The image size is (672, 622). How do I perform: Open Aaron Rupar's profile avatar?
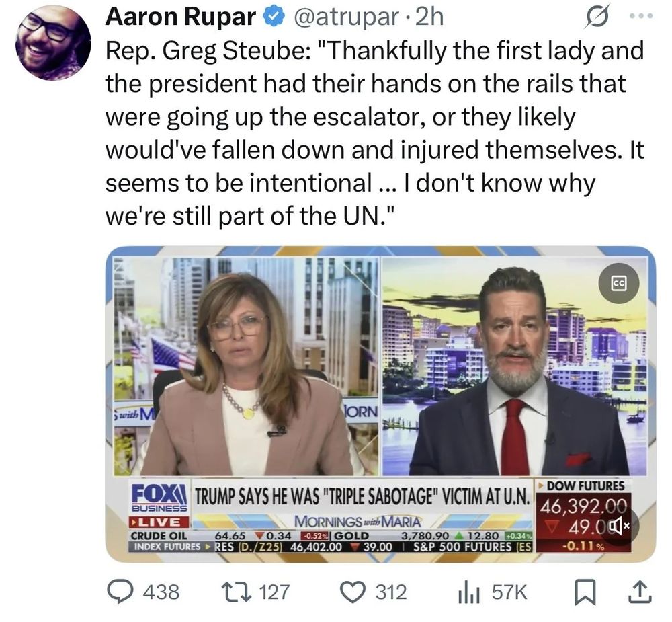point(53,43)
